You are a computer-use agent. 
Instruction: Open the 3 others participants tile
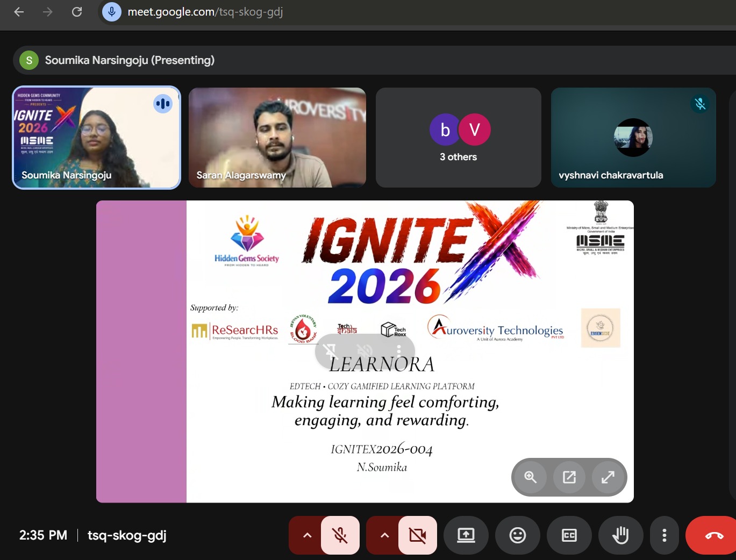[x=459, y=138]
